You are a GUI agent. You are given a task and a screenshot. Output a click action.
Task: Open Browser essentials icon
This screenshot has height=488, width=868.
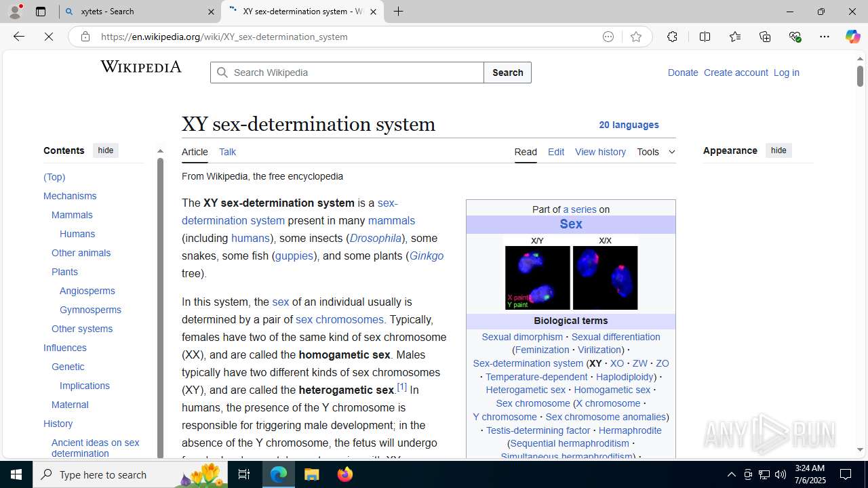pyautogui.click(x=795, y=37)
